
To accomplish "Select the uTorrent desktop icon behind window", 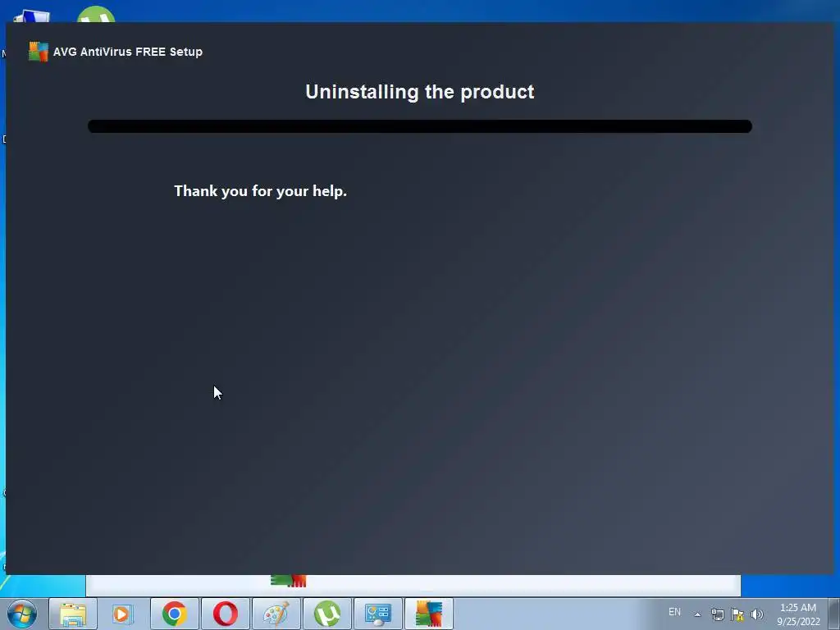I will 96,15.
